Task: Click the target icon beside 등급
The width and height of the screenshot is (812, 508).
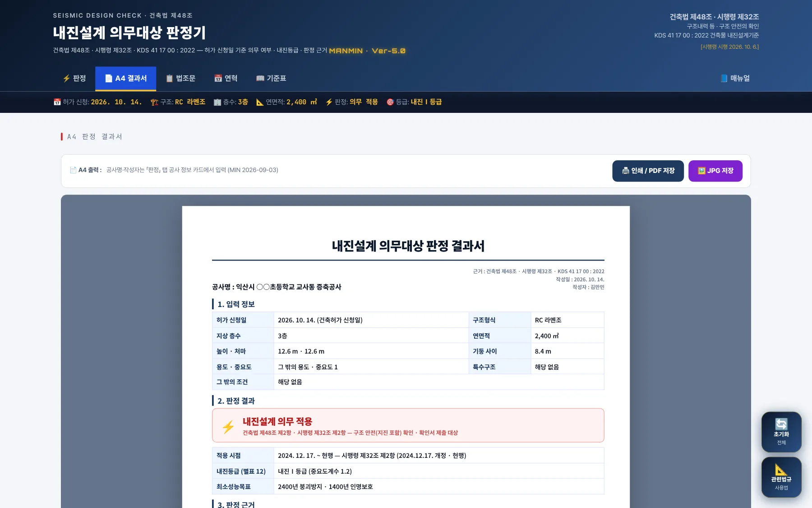Action: click(x=390, y=102)
